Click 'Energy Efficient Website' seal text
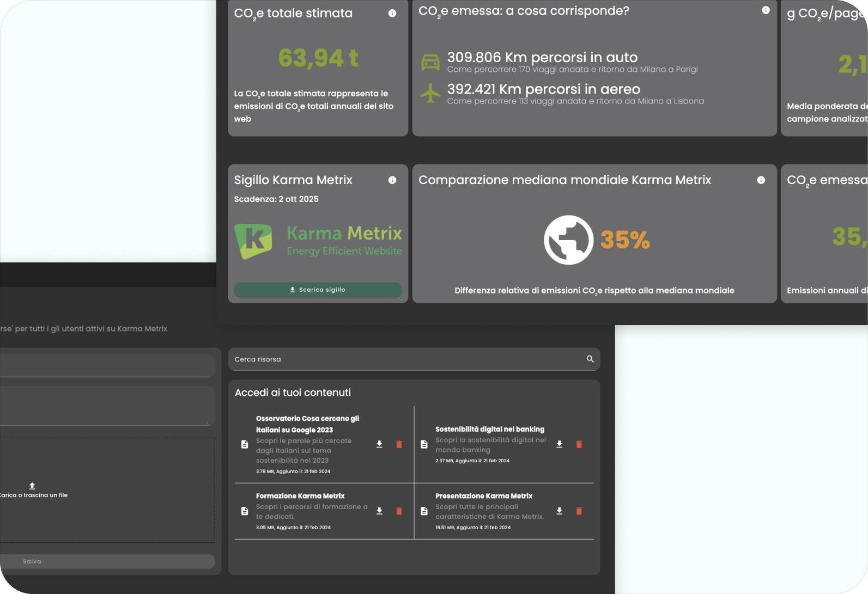This screenshot has width=868, height=594. [x=344, y=251]
